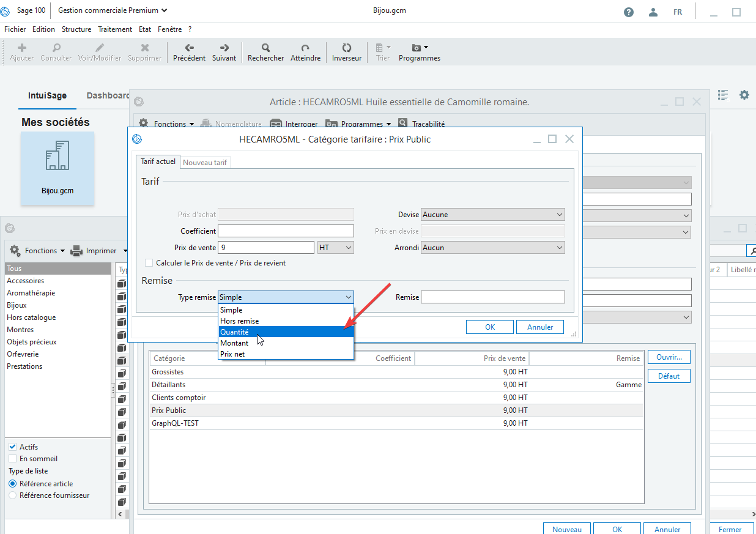Open the Fenêtre menu
756x534 pixels.
pyautogui.click(x=169, y=29)
